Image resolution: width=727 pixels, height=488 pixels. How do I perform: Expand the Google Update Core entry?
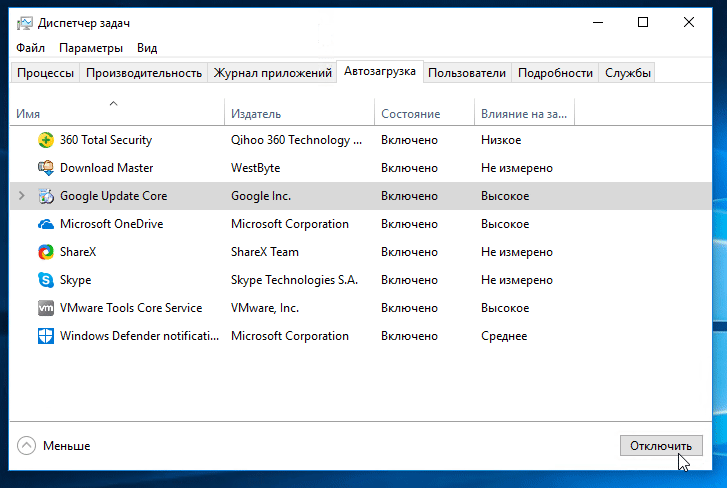[21, 196]
